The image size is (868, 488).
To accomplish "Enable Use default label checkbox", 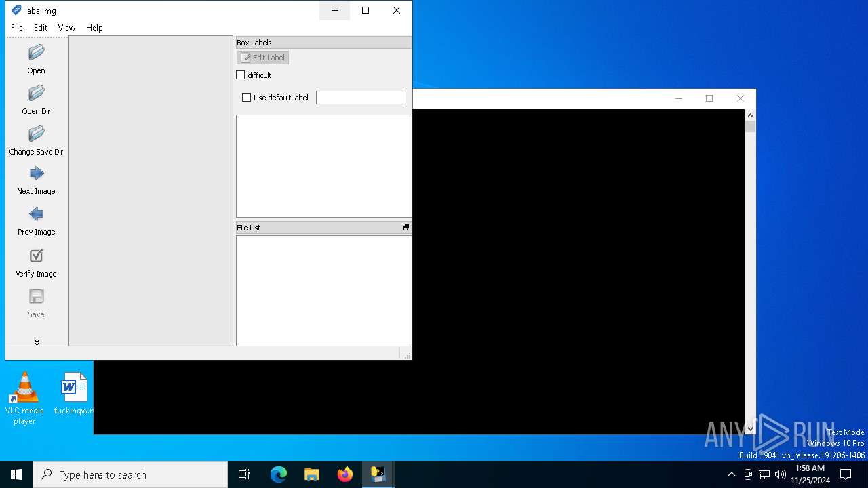I will pos(247,98).
